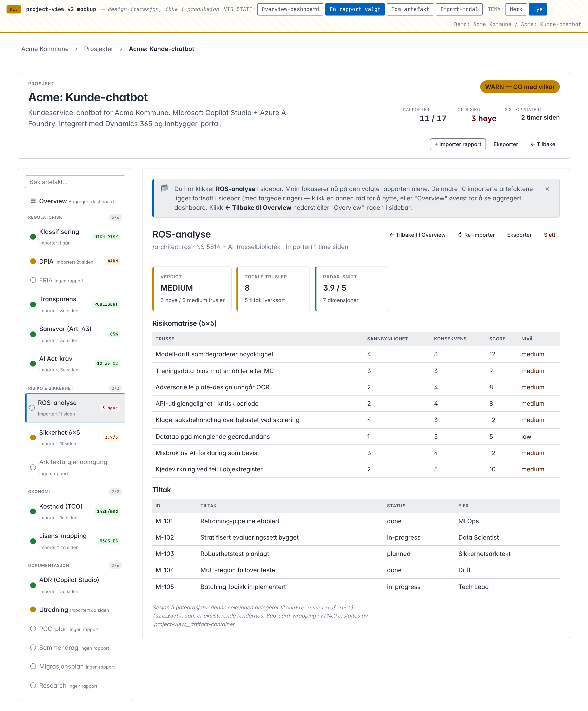Click Eksporter in project header

click(506, 144)
